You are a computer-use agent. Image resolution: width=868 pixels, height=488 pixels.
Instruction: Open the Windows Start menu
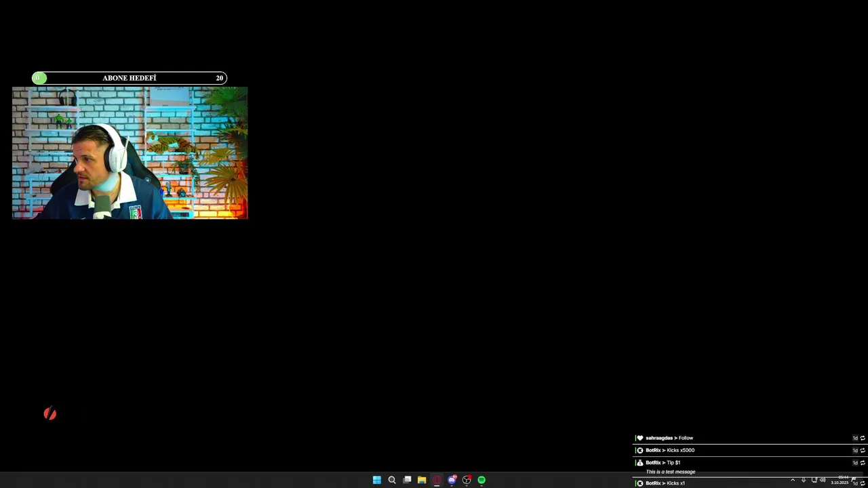(377, 480)
